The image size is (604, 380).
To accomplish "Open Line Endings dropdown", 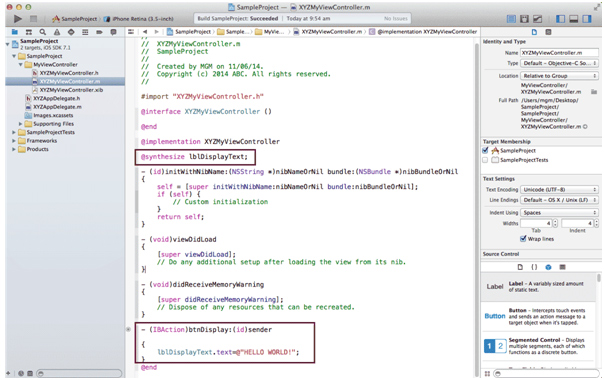I will click(x=559, y=200).
